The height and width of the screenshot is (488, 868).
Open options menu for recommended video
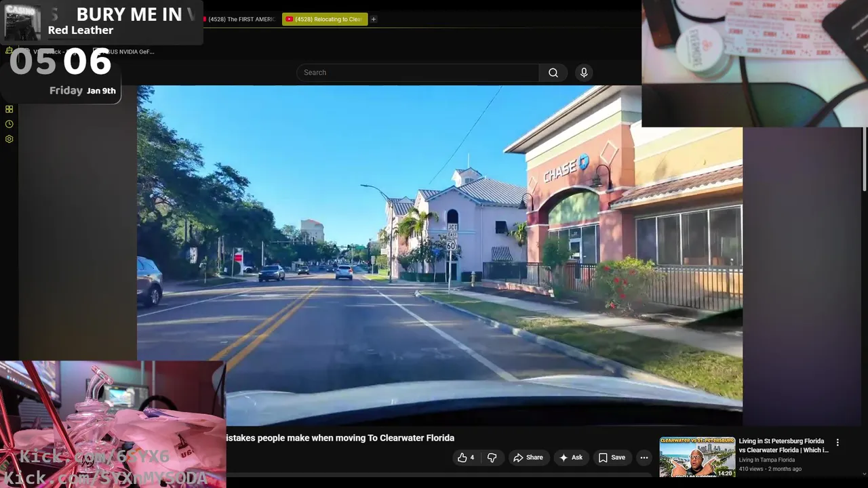click(837, 442)
